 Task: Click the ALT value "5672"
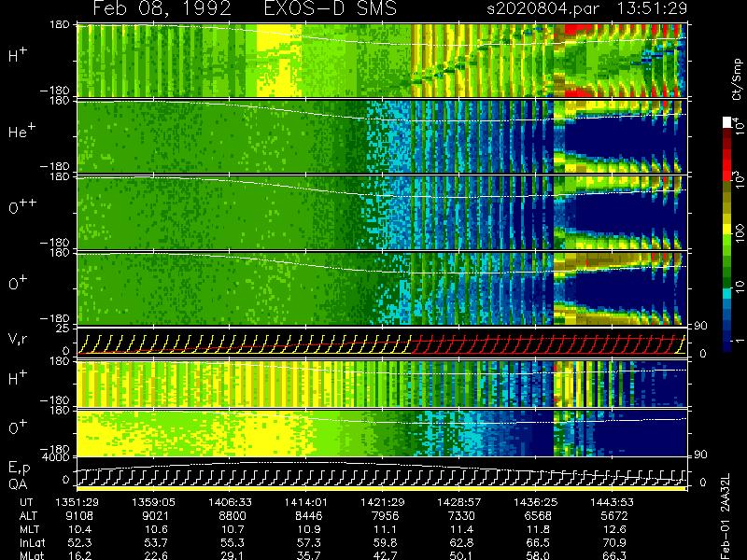[x=614, y=516]
